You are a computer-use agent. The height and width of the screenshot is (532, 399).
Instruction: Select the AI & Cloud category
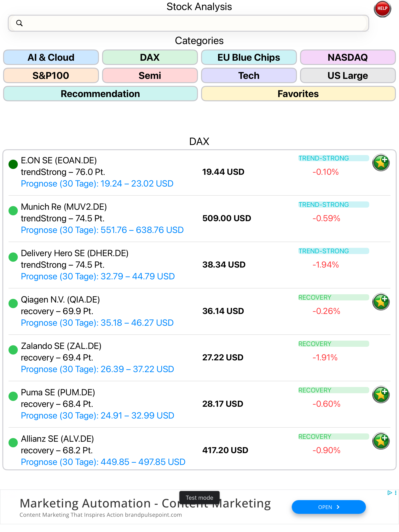(51, 57)
